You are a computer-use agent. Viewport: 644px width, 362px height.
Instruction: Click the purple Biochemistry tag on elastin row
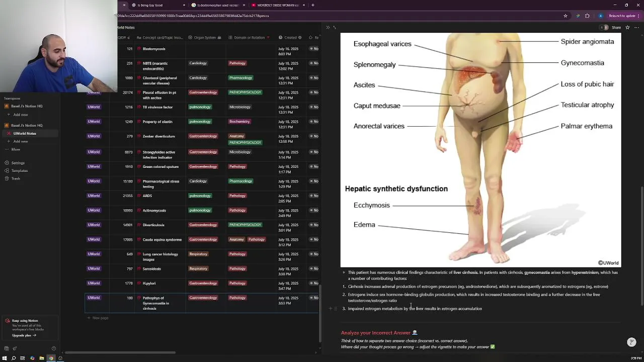tap(239, 122)
